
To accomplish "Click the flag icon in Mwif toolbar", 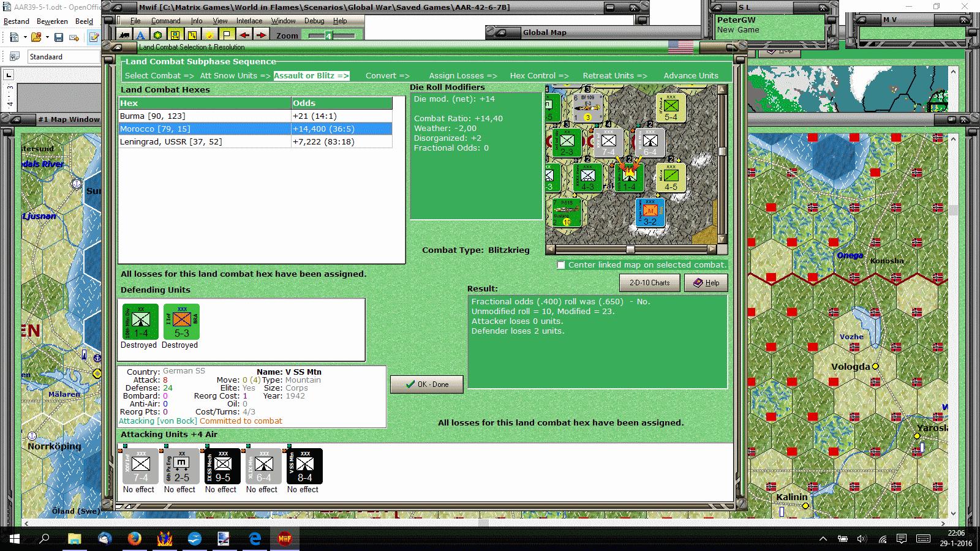I will tap(227, 35).
